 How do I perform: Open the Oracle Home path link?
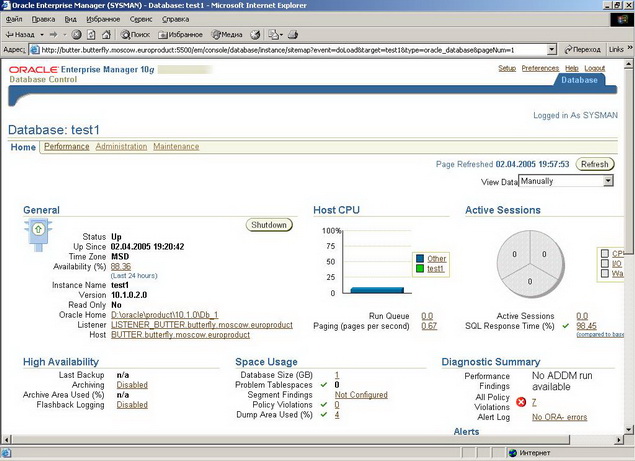[164, 315]
